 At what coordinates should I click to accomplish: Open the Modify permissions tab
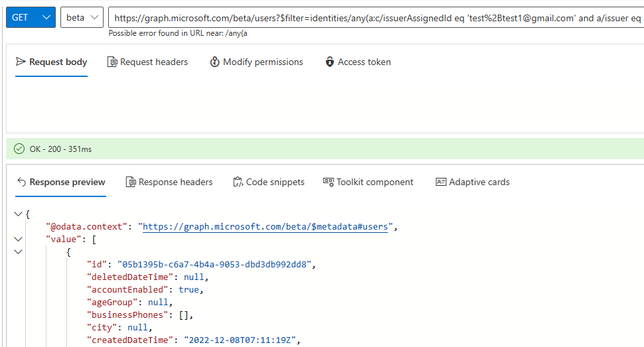(x=257, y=62)
